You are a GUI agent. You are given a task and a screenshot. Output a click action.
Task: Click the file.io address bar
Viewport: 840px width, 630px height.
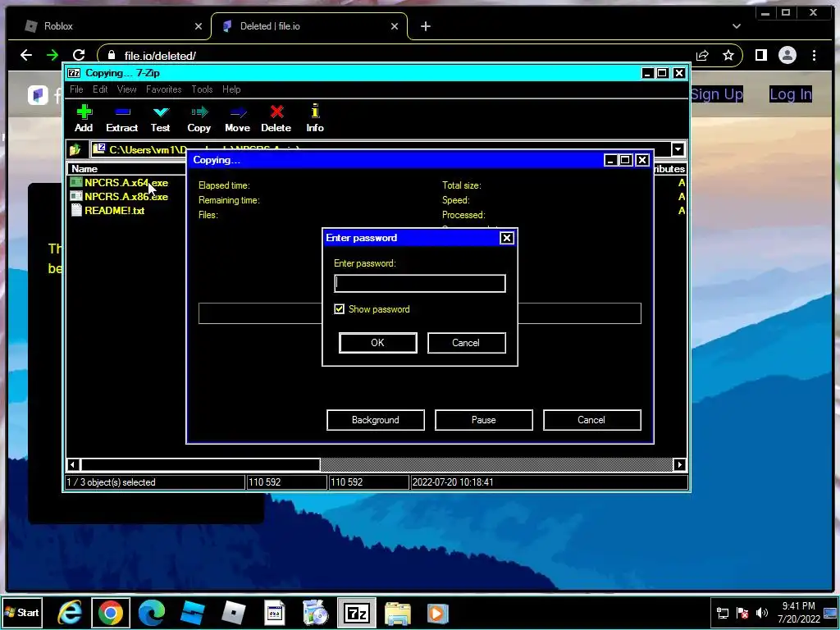pyautogui.click(x=396, y=56)
